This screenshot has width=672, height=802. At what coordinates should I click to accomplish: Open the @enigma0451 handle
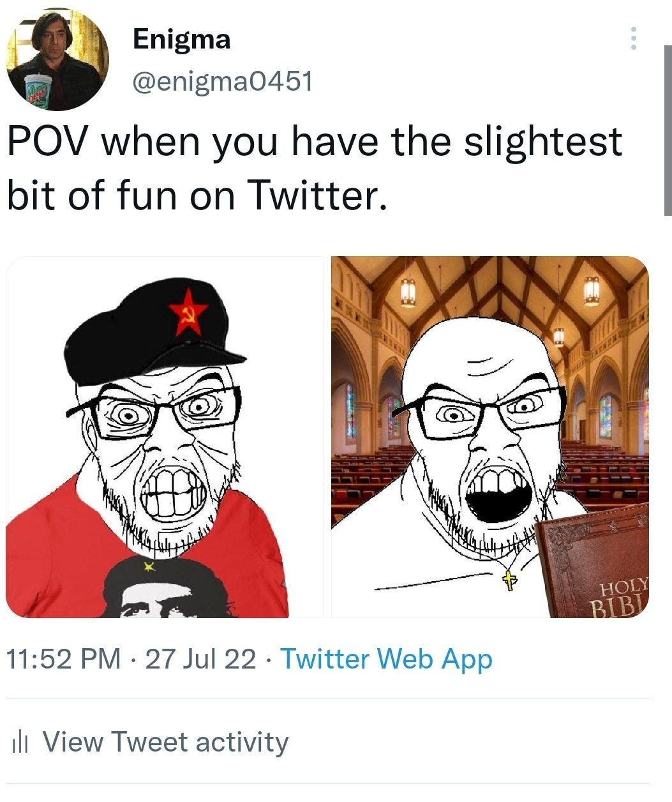coord(222,81)
